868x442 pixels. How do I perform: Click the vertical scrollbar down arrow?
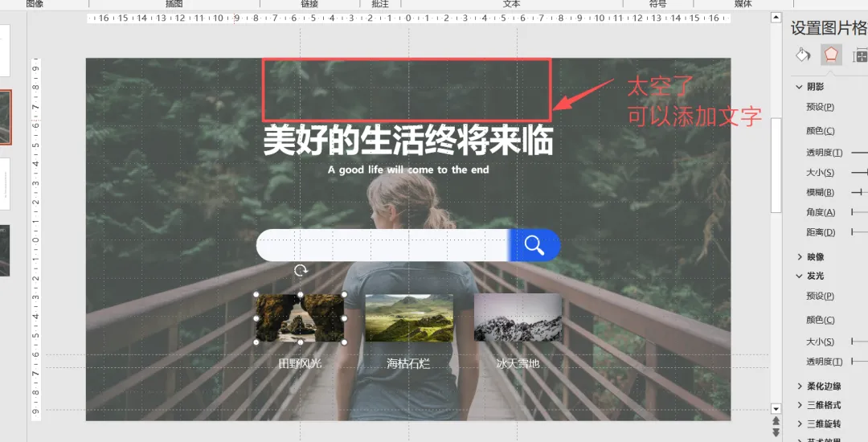[x=776, y=409]
